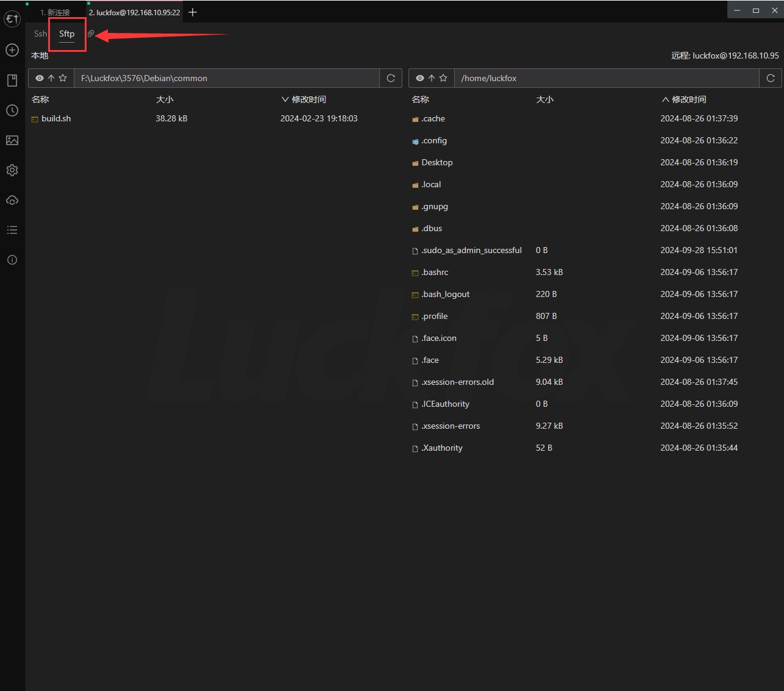Open cloud sync icon in sidebar

point(12,200)
